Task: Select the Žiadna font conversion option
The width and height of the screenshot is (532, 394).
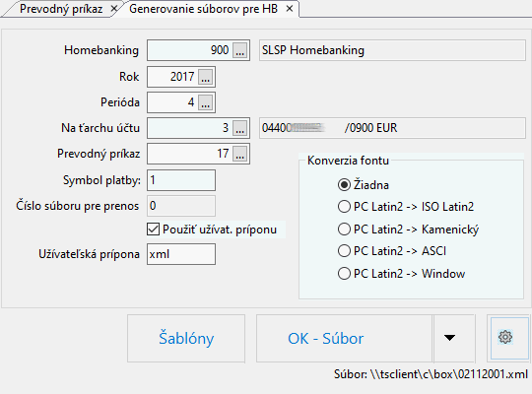Action: [344, 185]
